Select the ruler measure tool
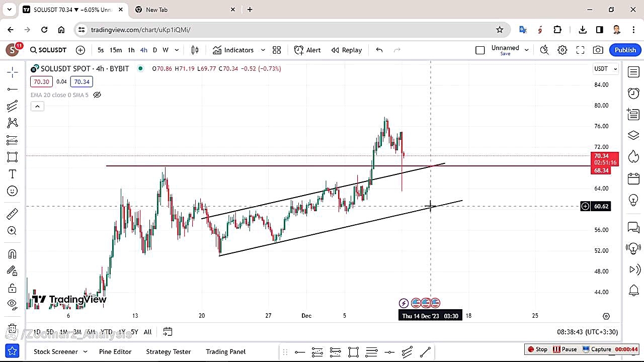The width and height of the screenshot is (644, 362). (13, 214)
